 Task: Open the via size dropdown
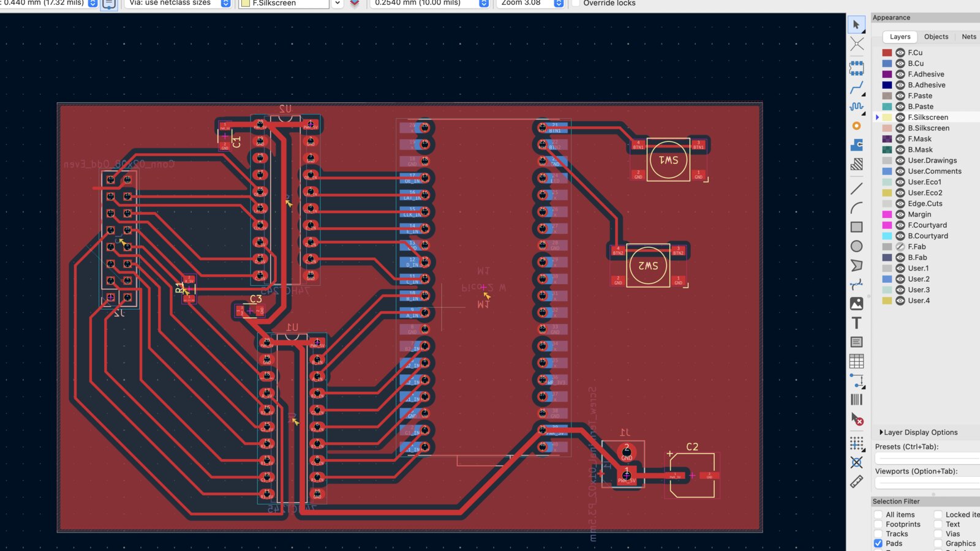tap(178, 3)
